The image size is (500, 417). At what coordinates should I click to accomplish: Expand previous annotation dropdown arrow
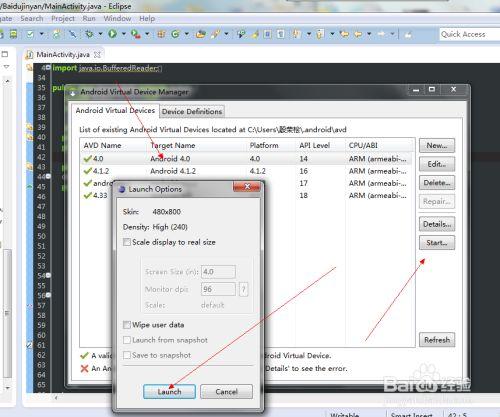pyautogui.click(x=332, y=34)
